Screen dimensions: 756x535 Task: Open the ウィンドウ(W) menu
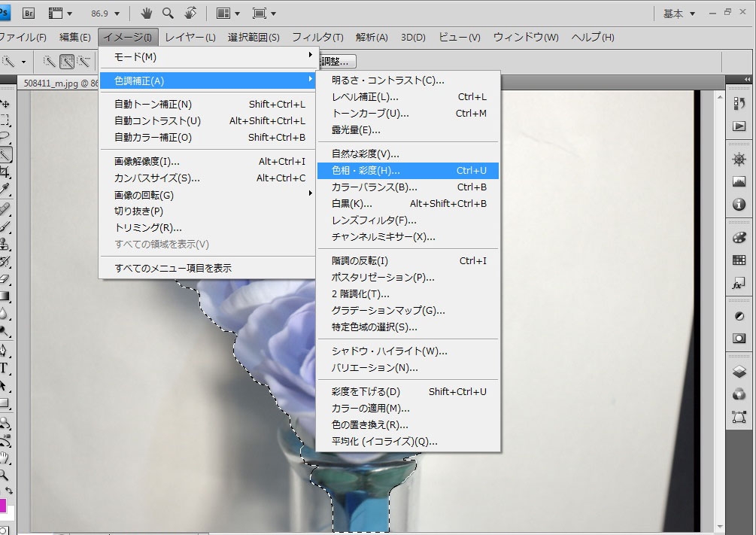point(526,37)
